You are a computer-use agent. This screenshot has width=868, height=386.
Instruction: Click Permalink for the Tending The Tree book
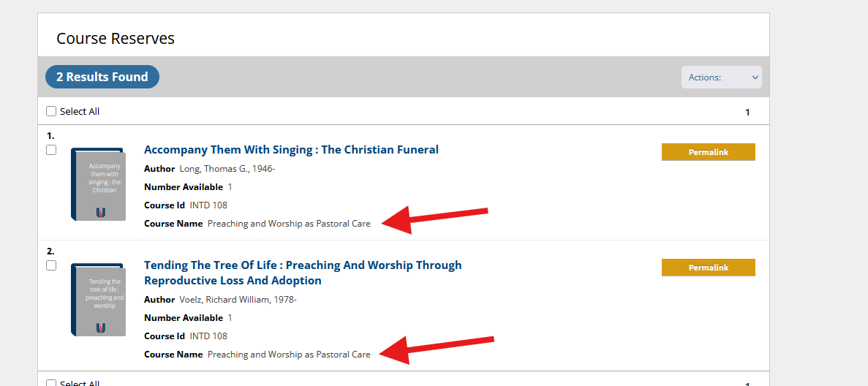click(x=708, y=268)
